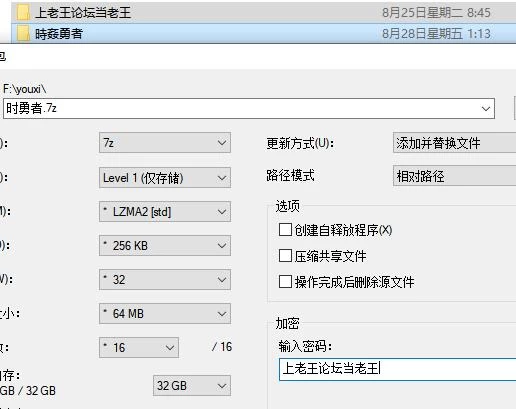
Task: Open 添加并替换文件 update mode dropdown
Action: (455, 143)
